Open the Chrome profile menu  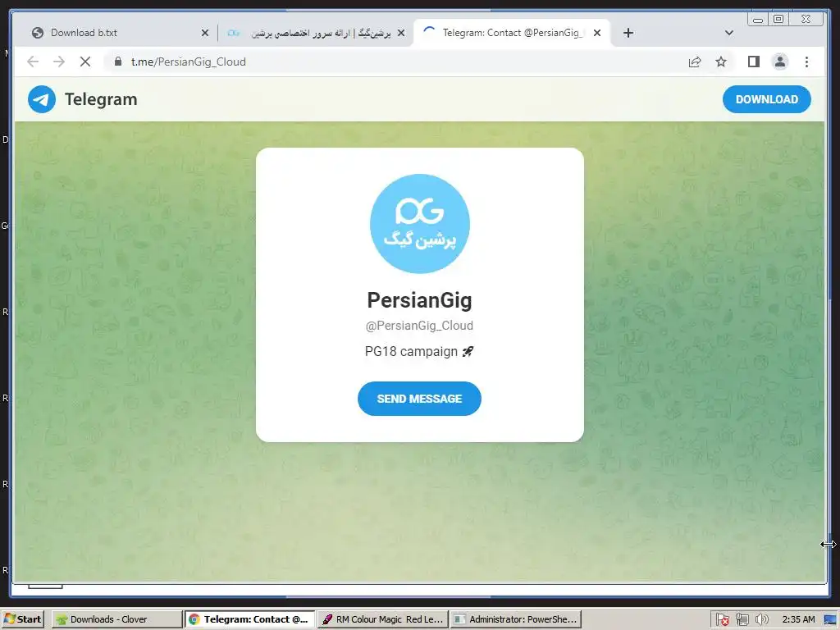pos(780,62)
